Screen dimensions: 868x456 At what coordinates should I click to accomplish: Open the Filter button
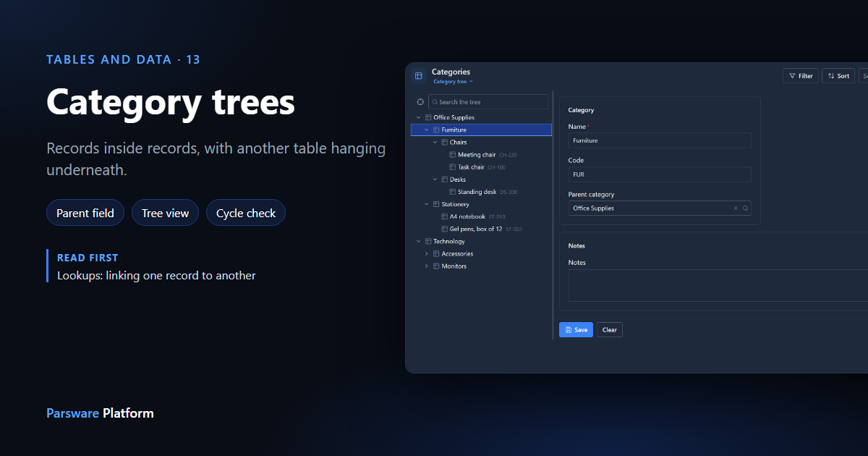[x=801, y=76]
